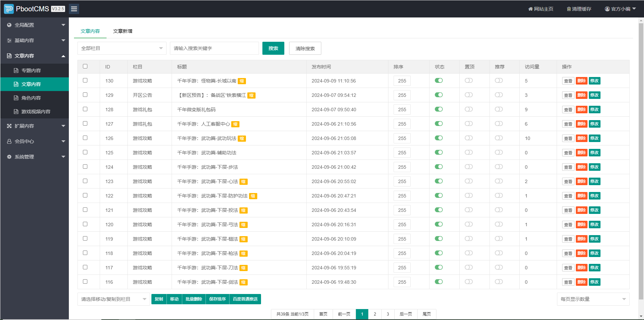644x320 pixels.
Task: Check the select-all checkbox in table header
Action: [x=85, y=66]
